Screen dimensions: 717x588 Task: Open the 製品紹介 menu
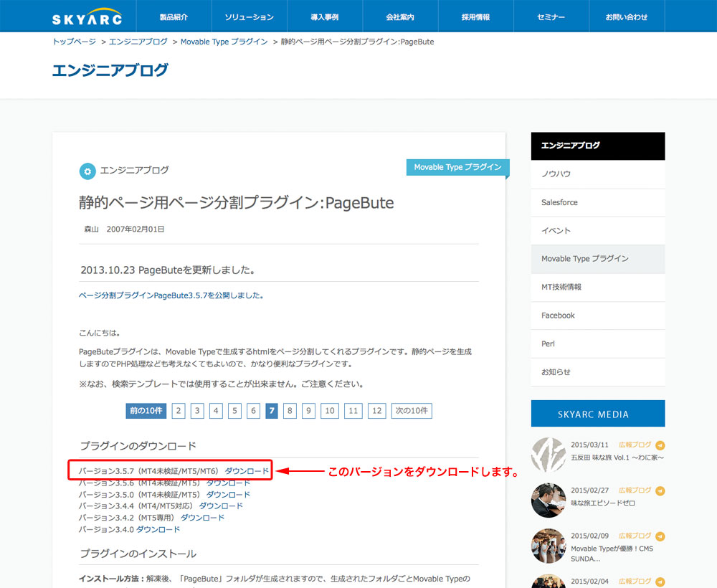[174, 16]
